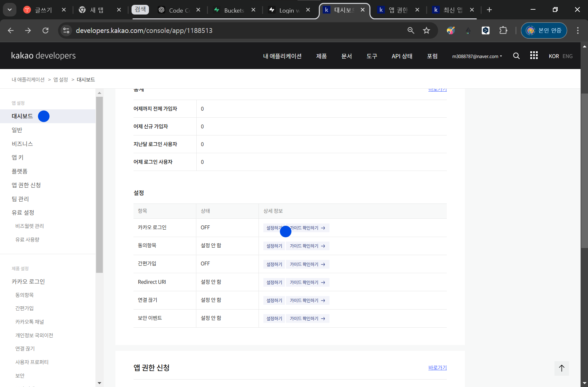Bookmark this page with the star icon
This screenshot has height=387, width=588.
coord(426,30)
